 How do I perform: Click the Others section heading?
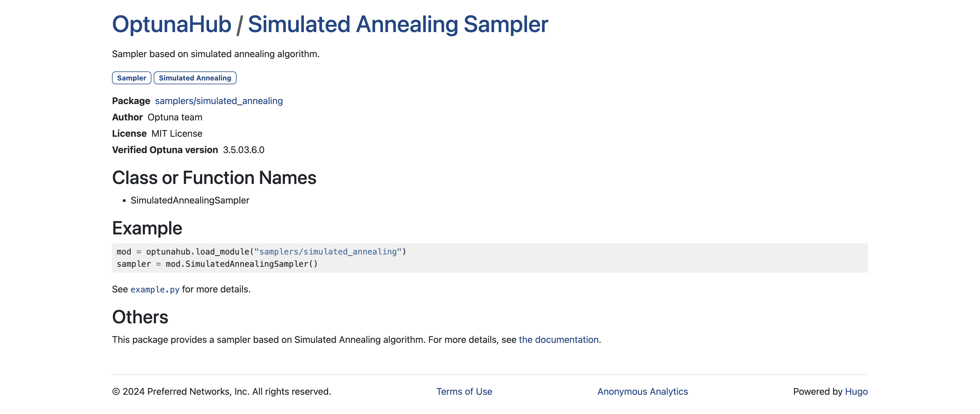click(x=140, y=317)
